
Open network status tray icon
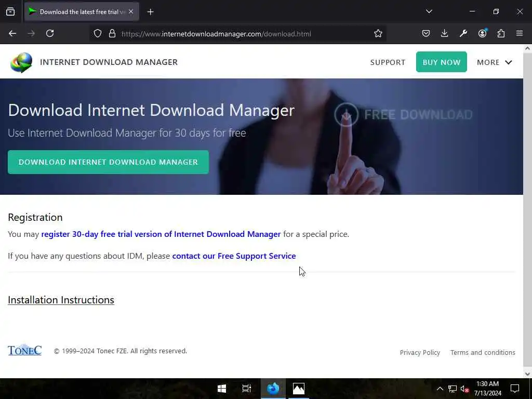(453, 389)
